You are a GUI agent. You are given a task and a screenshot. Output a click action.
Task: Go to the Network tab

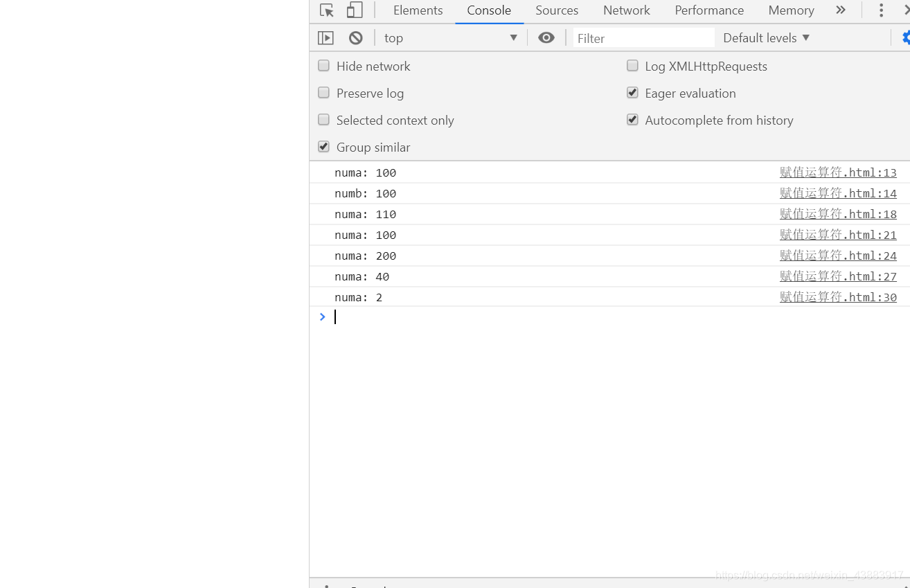(x=627, y=10)
